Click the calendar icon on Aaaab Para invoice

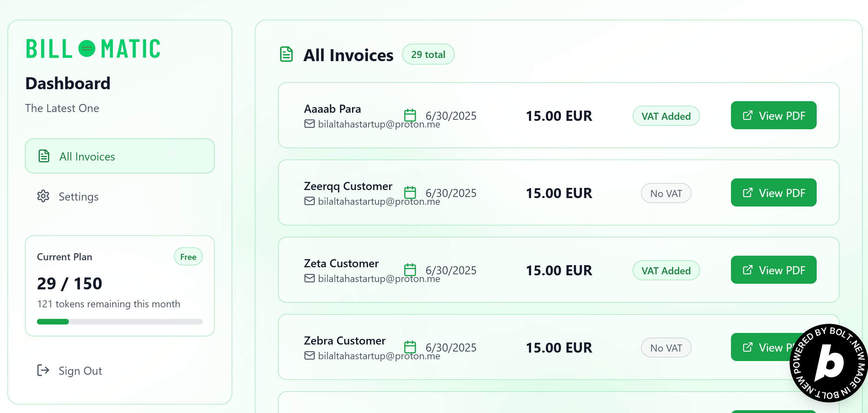(410, 115)
